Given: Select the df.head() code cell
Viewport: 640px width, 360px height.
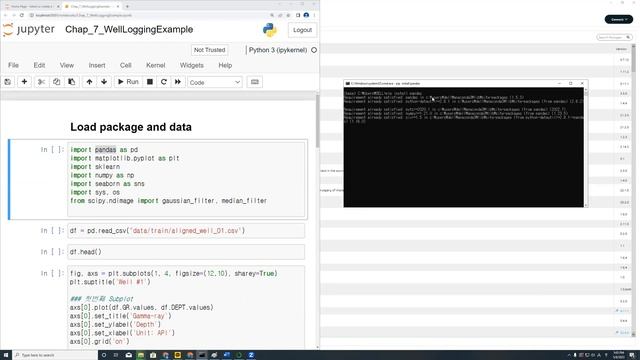Looking at the screenshot, I should tap(186, 252).
